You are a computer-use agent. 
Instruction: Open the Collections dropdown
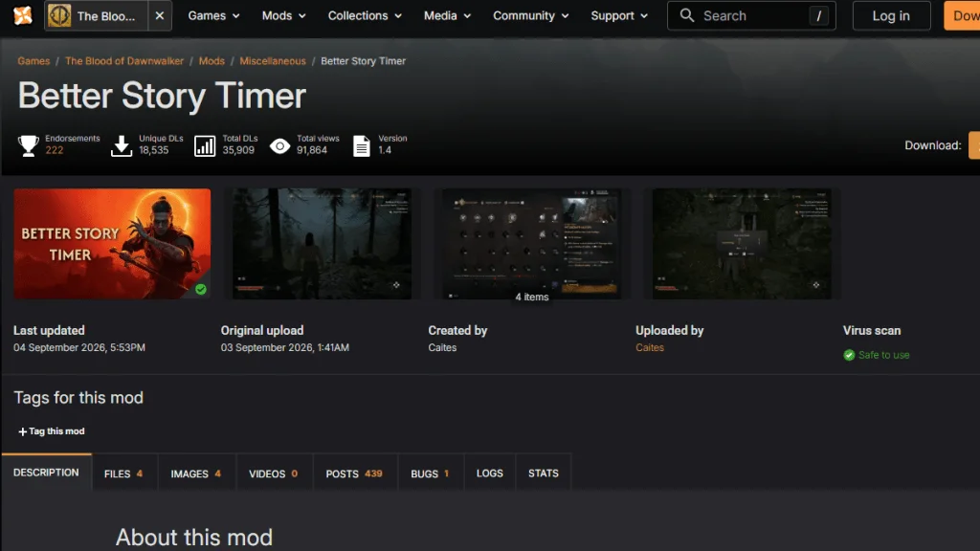click(x=365, y=15)
